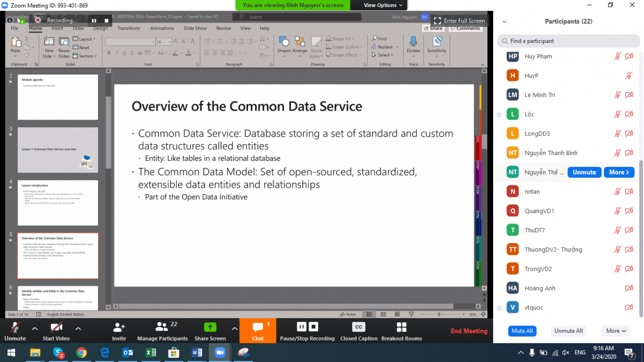Click the green Share Screen icon

210,327
